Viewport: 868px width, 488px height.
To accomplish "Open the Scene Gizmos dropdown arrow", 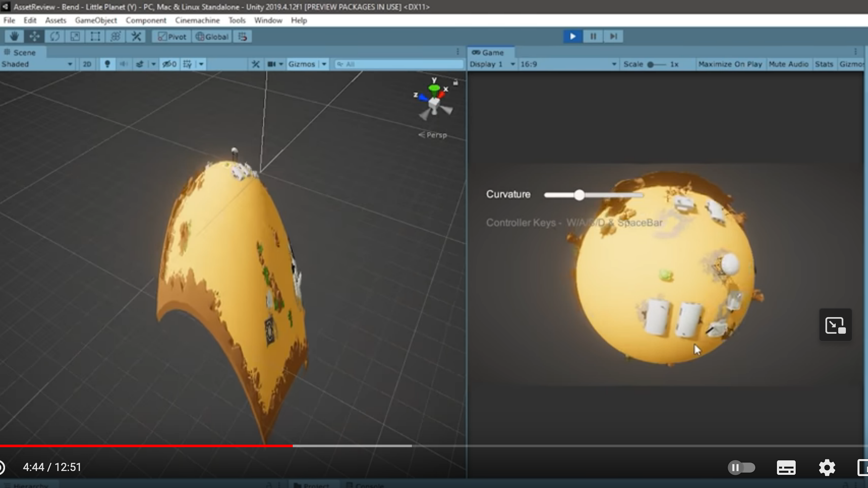I will [x=324, y=64].
